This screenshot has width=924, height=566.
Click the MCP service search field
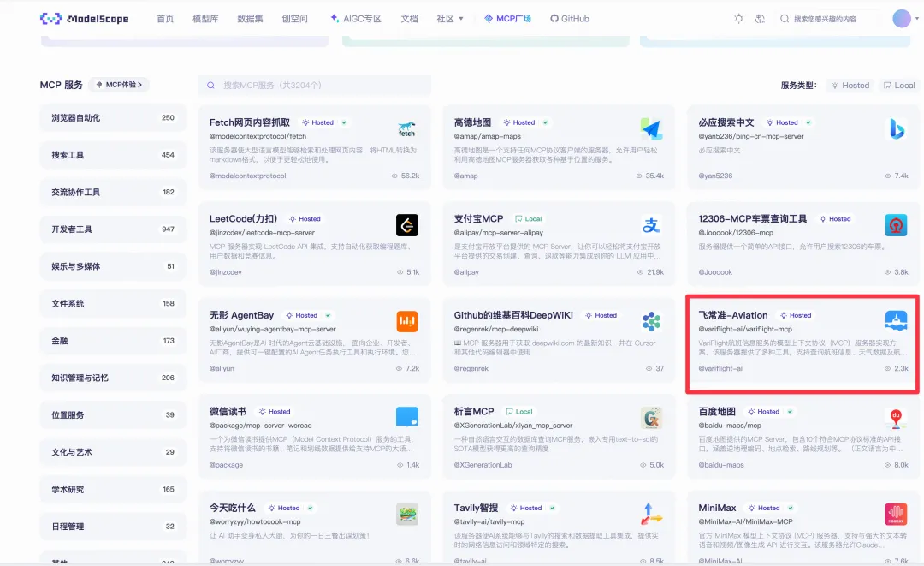pos(315,86)
